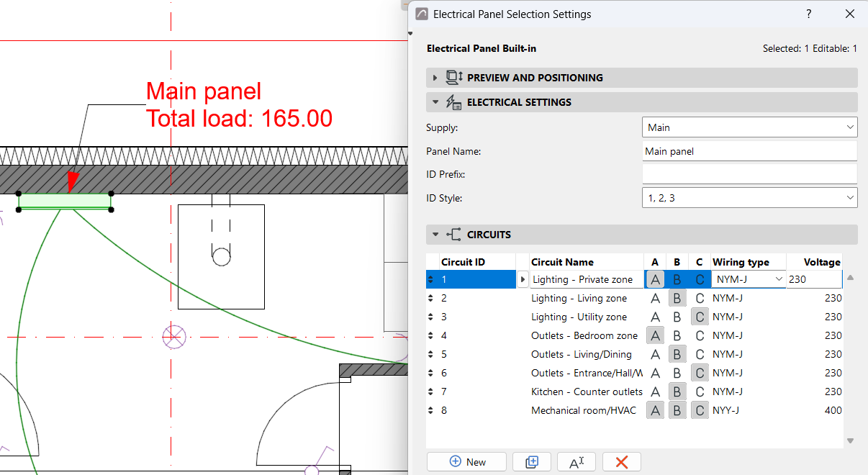Click the Preview and Positioning panel icon

pos(453,78)
